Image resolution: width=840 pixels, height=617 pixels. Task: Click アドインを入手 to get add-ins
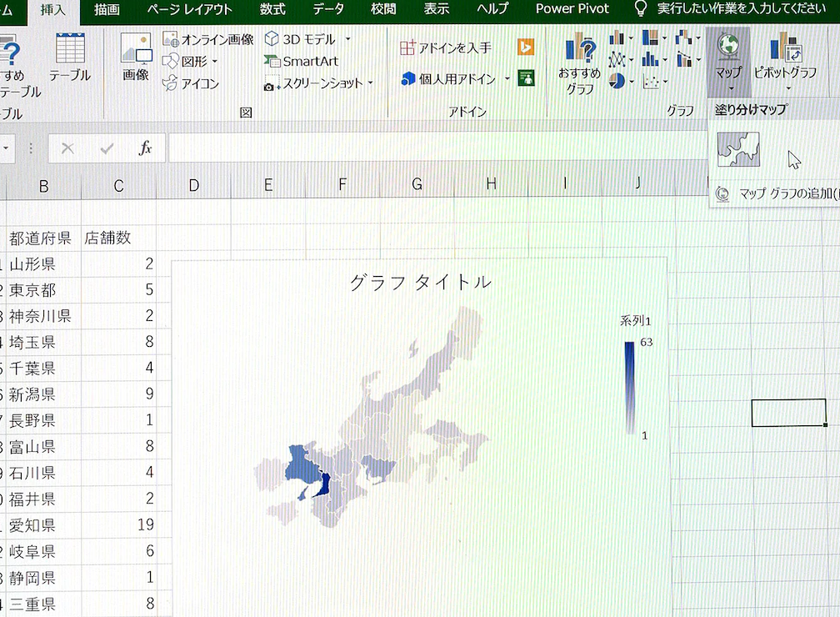click(446, 48)
